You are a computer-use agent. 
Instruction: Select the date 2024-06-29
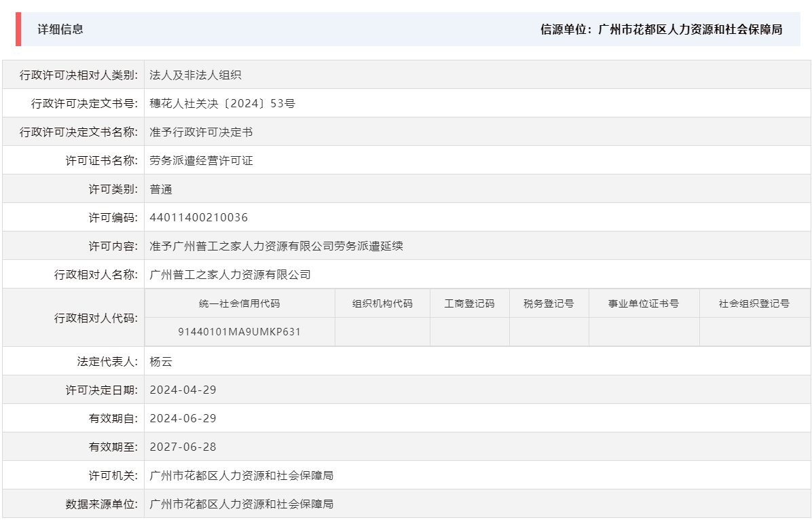[x=183, y=418]
